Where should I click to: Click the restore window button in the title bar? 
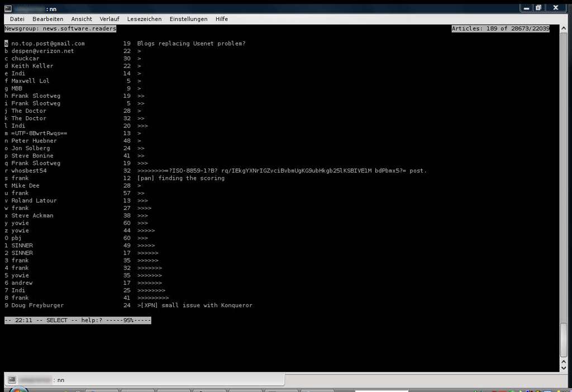click(538, 8)
